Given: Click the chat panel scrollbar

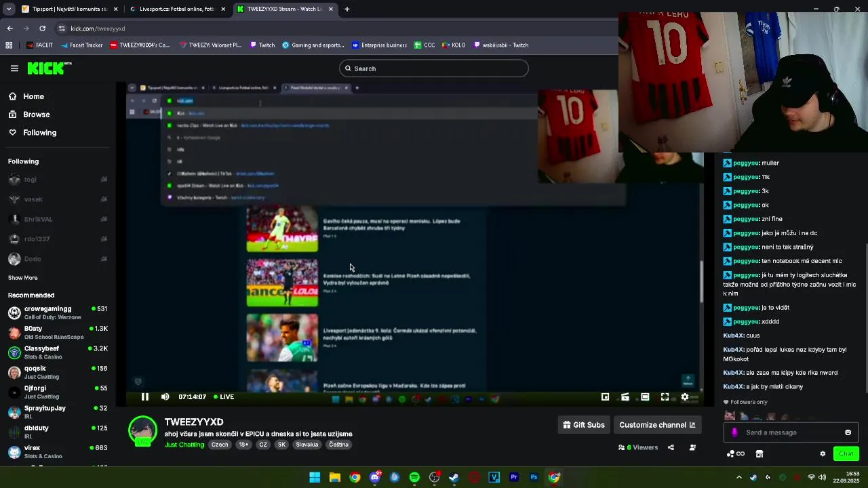Looking at the screenshot, I should [x=865, y=317].
